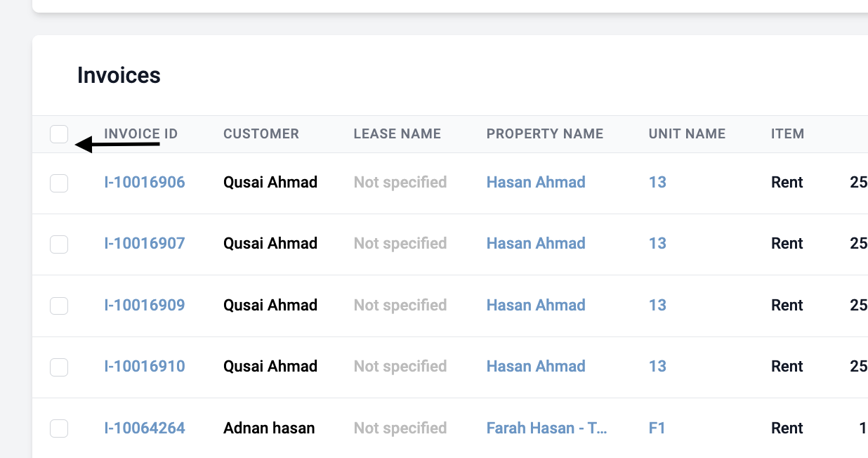868x458 pixels.
Task: View invoice I-10016909 details
Action: point(145,306)
